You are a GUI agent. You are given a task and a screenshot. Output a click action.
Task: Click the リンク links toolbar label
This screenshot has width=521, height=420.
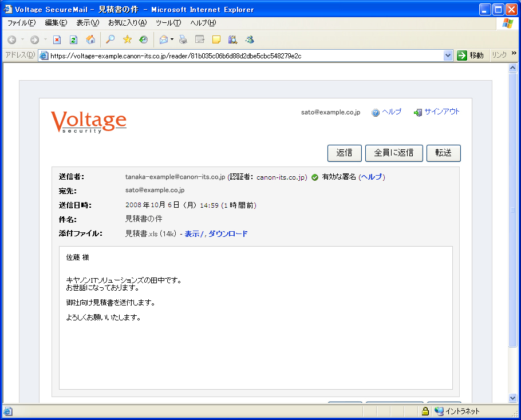[499, 55]
